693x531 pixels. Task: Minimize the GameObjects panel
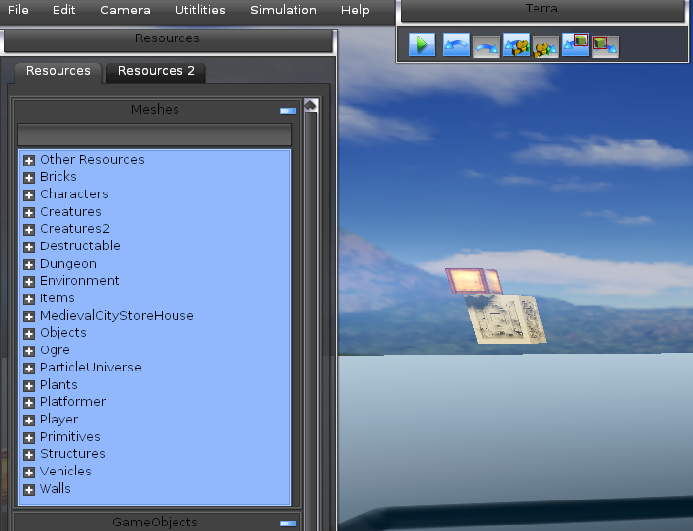(x=288, y=523)
